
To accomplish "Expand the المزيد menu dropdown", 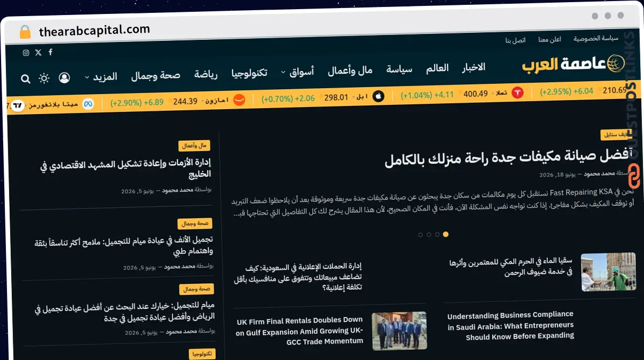I will (100, 77).
